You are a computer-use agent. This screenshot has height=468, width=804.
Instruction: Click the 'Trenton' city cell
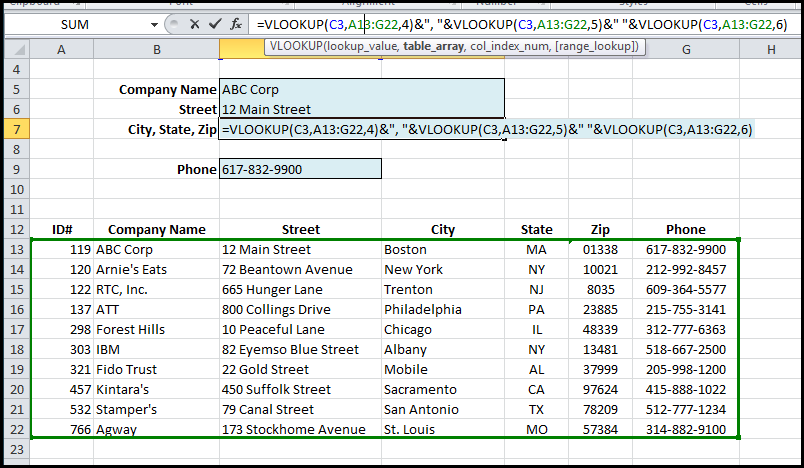coord(443,290)
